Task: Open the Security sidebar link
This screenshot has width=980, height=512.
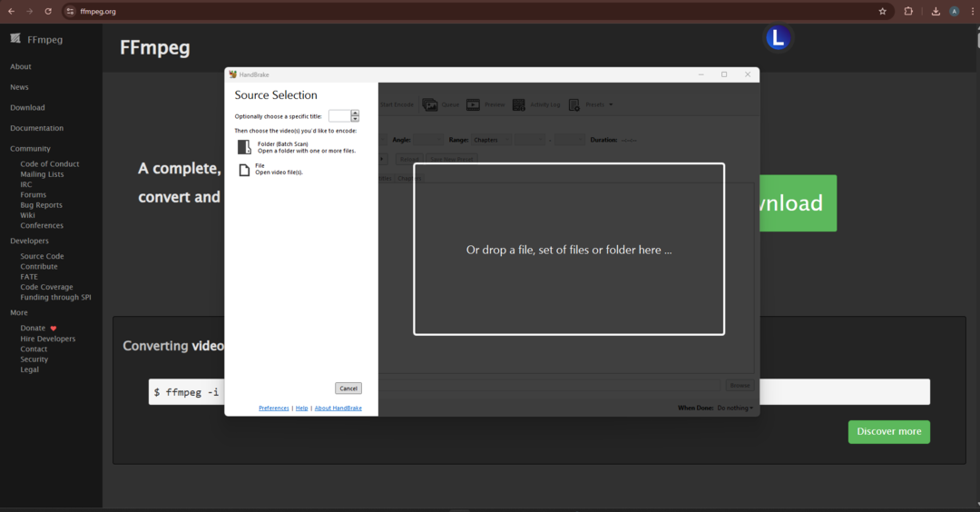Action: [x=34, y=359]
